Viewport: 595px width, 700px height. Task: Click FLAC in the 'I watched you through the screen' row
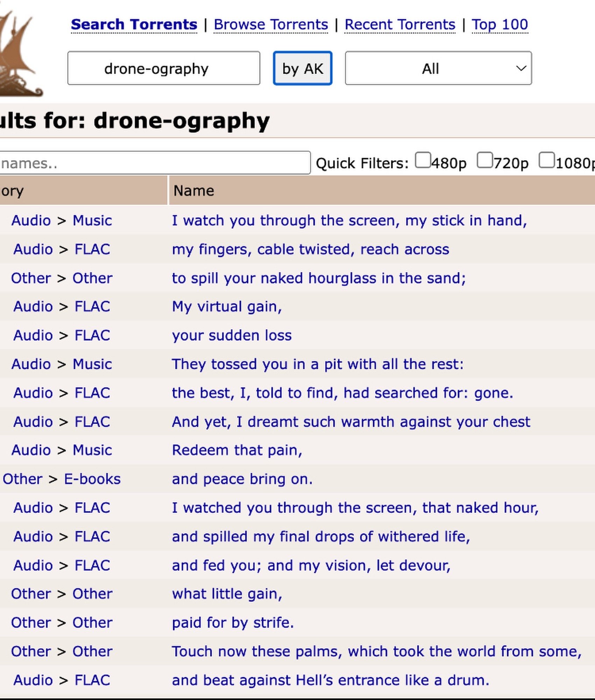92,507
